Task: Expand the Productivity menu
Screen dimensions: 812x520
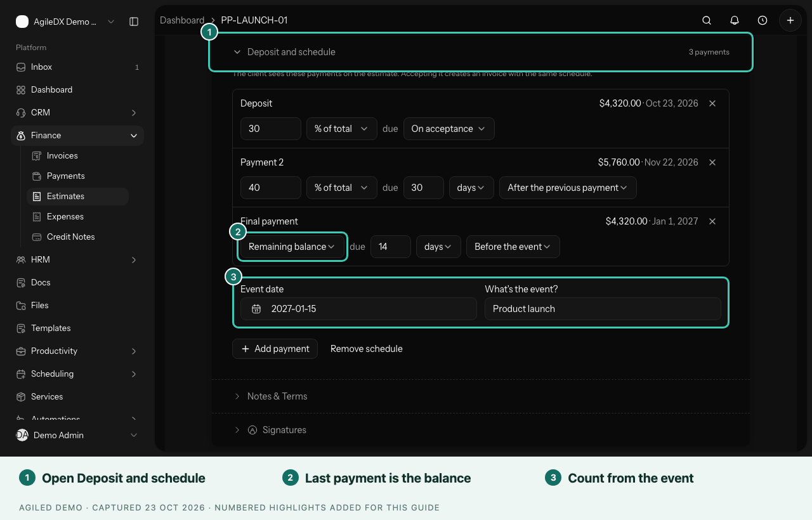Action: pos(77,351)
